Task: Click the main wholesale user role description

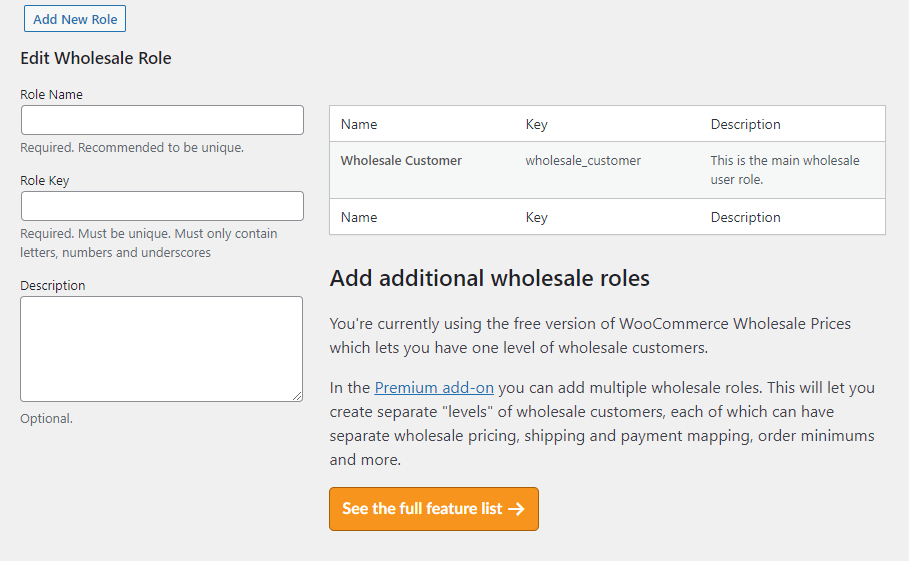Action: pos(784,170)
